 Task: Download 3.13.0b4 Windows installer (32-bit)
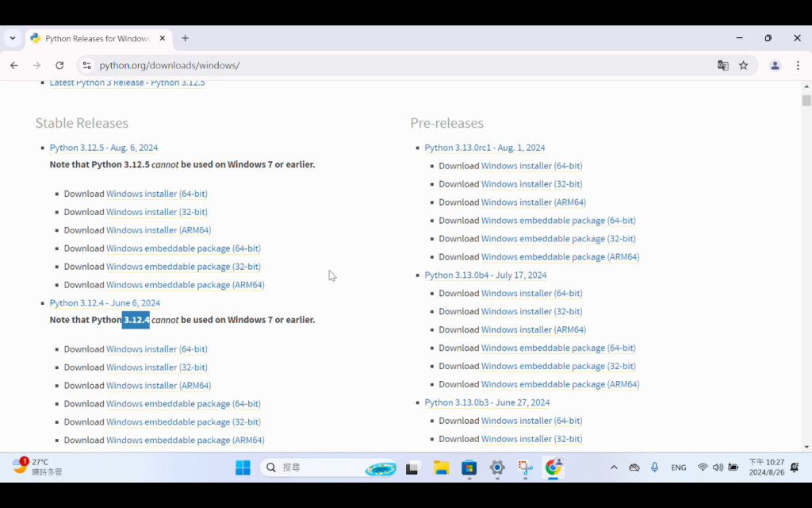pos(532,311)
